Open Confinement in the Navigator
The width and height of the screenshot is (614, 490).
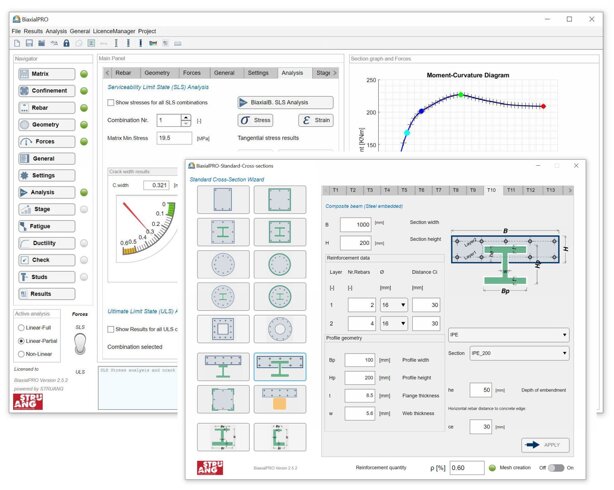(x=47, y=90)
